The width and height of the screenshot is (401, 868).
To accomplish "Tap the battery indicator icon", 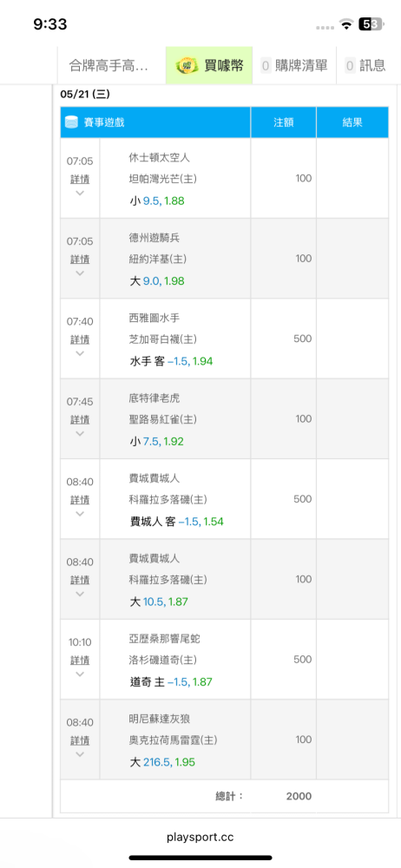I will (x=370, y=23).
